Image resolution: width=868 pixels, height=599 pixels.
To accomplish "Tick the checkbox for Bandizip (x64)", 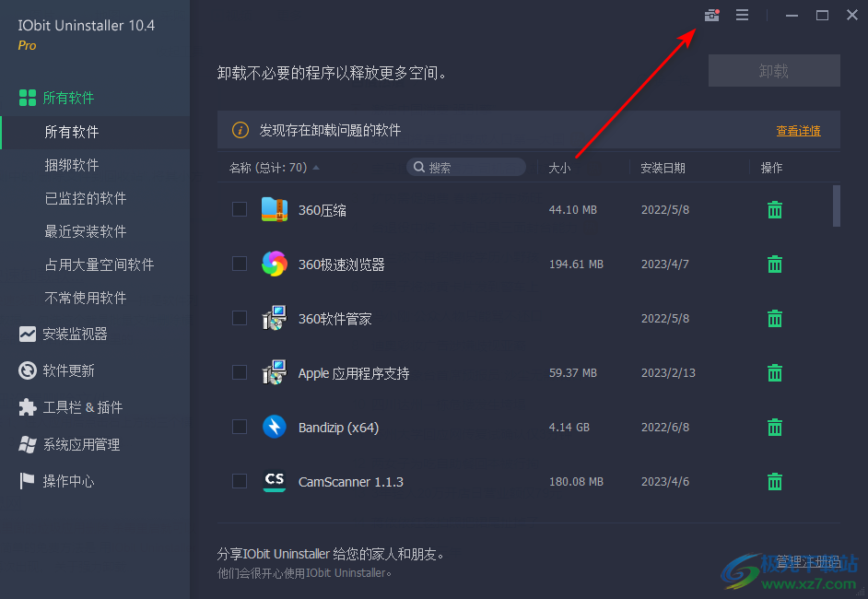I will coord(240,427).
